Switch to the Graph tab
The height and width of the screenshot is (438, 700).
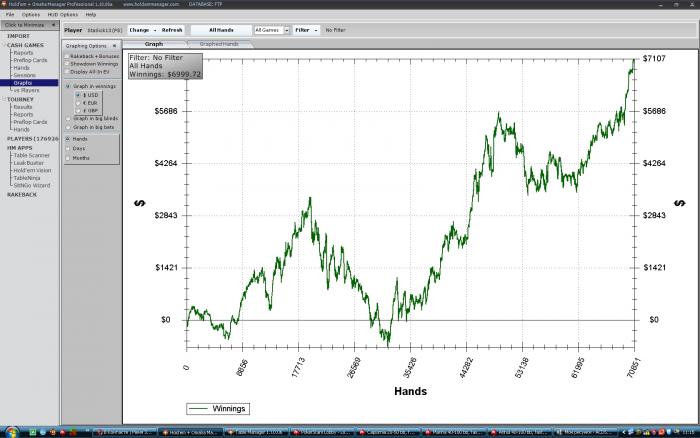[154, 44]
